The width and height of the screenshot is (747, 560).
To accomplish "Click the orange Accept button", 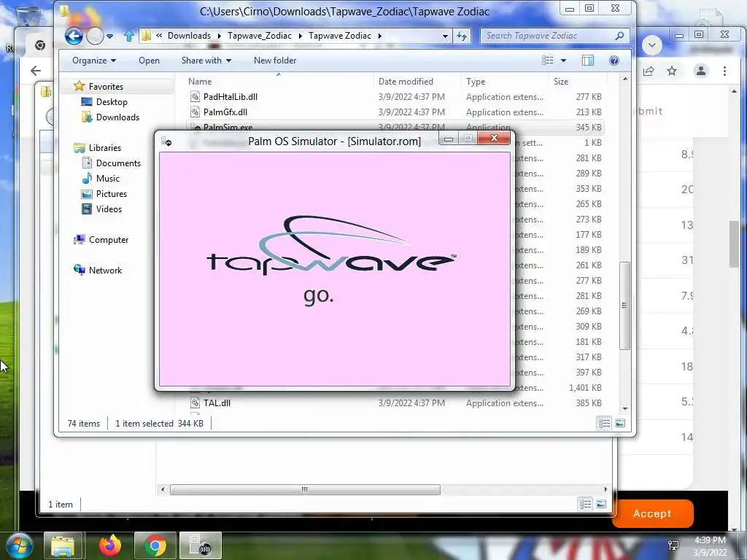I will pyautogui.click(x=651, y=513).
